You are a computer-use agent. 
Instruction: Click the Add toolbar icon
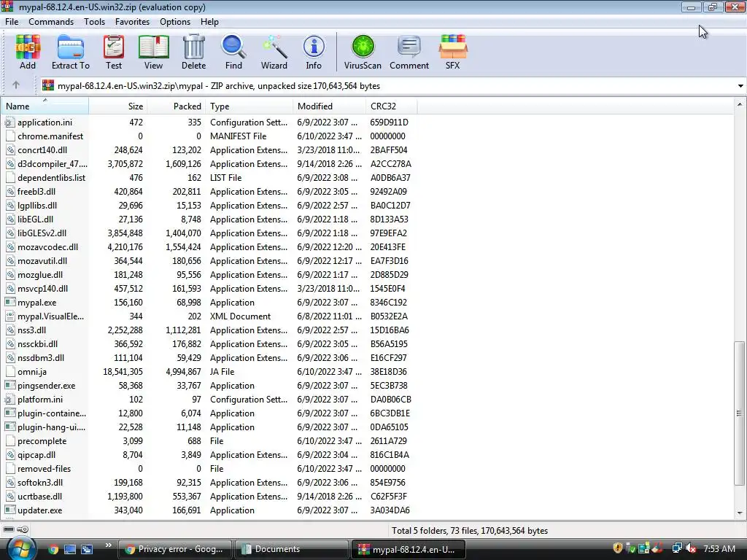pos(28,52)
